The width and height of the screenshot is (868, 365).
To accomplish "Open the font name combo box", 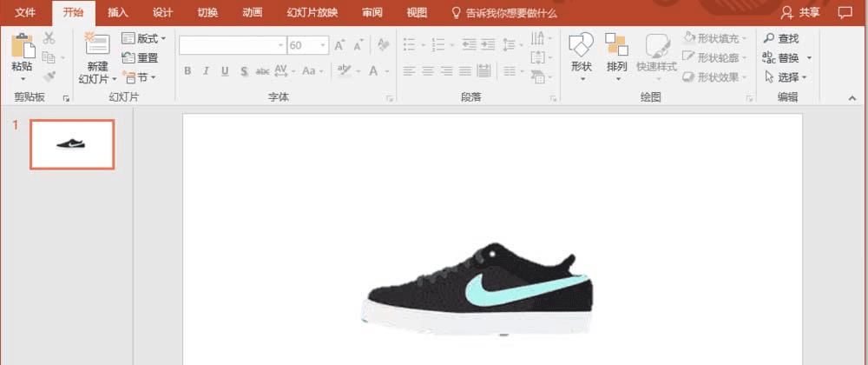I will [233, 45].
